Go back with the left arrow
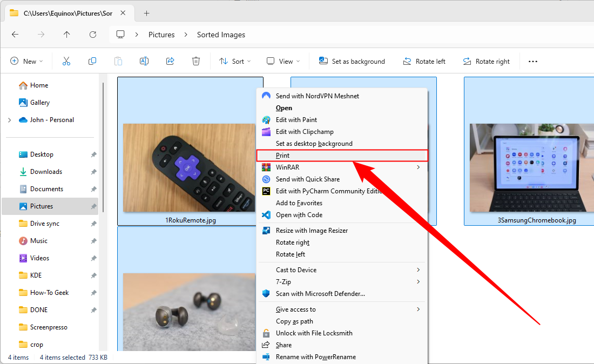The height and width of the screenshot is (364, 594). pos(15,35)
